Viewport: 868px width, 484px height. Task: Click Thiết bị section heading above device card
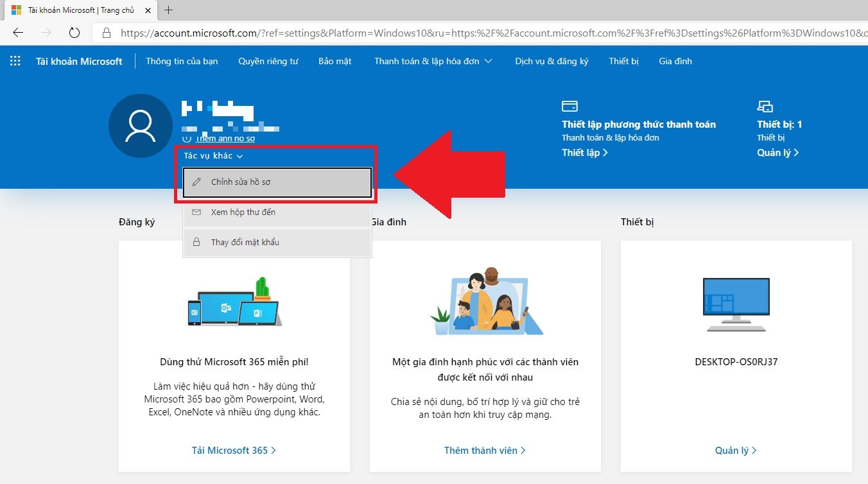click(638, 222)
